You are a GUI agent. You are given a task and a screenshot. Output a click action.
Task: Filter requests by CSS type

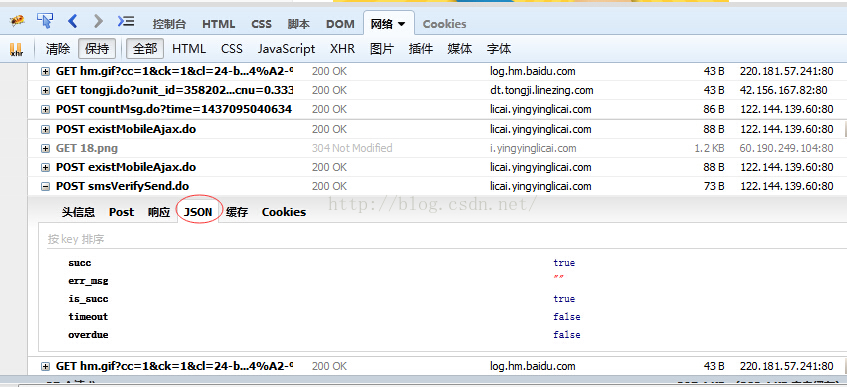232,49
